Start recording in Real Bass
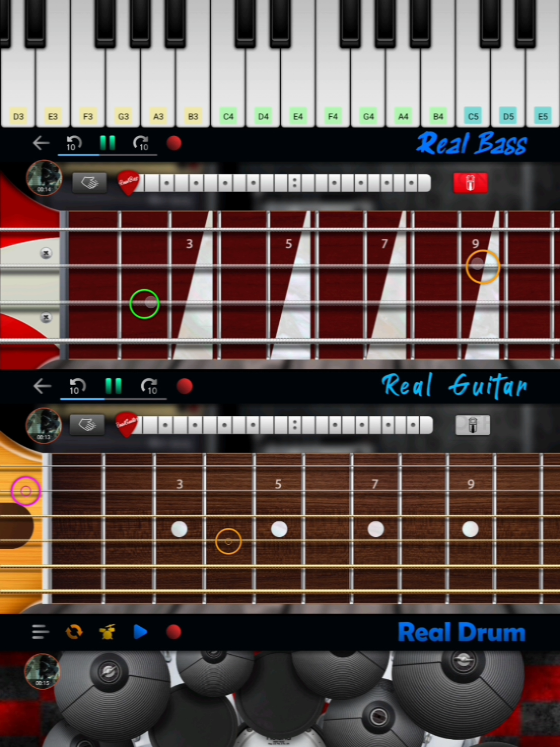560x747 pixels. pos(174,143)
